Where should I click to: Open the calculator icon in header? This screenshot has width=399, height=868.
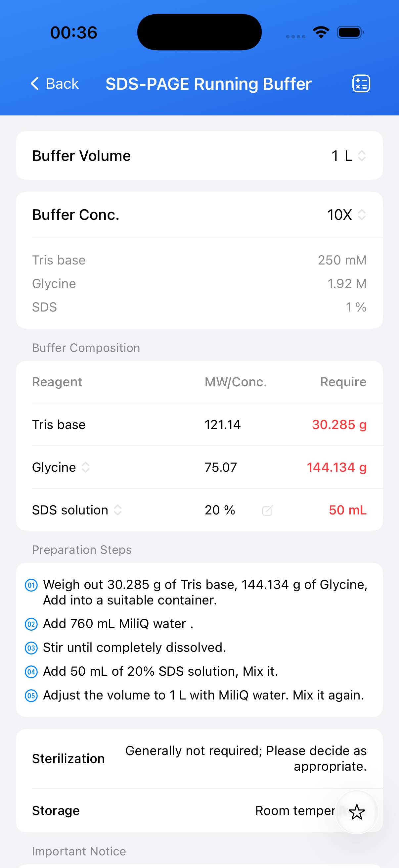(x=361, y=83)
